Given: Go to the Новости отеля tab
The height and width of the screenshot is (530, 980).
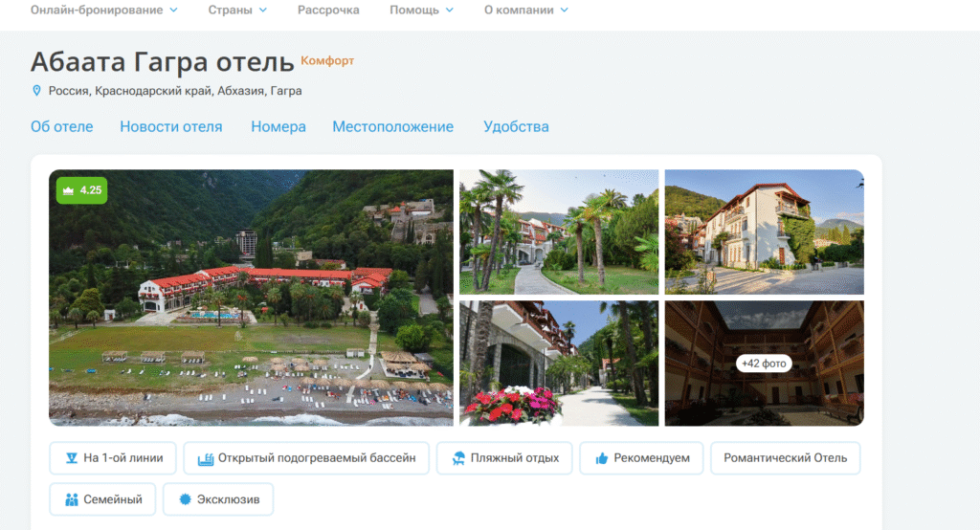Looking at the screenshot, I should pyautogui.click(x=170, y=127).
